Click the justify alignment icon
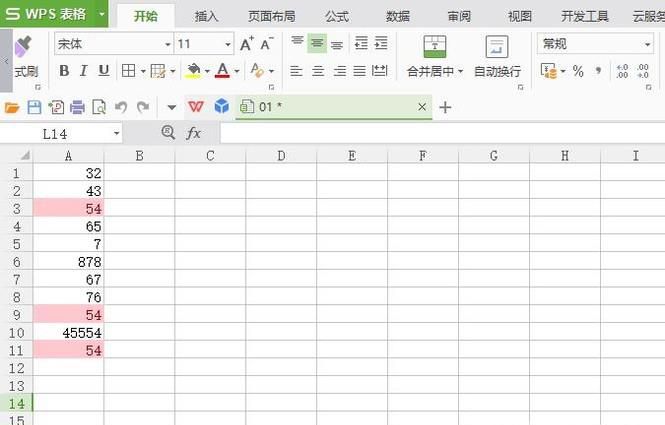The image size is (665, 425). coord(359,71)
